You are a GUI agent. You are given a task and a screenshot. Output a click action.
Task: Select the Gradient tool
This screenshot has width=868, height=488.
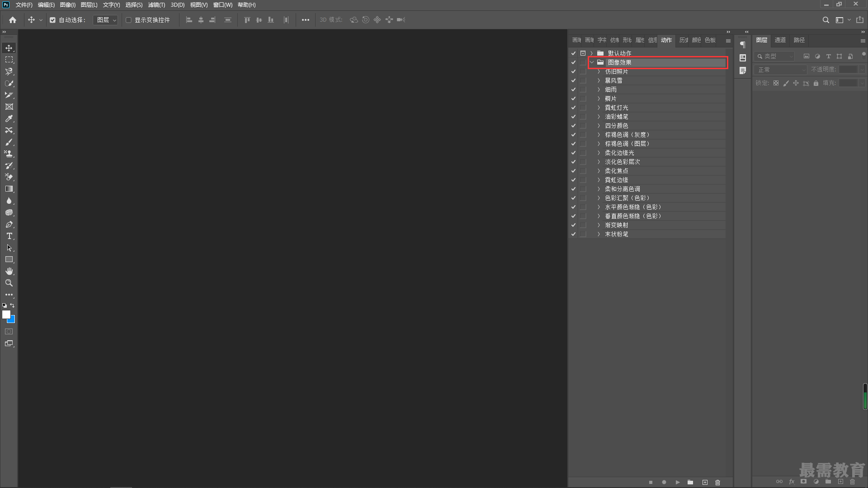click(x=9, y=189)
